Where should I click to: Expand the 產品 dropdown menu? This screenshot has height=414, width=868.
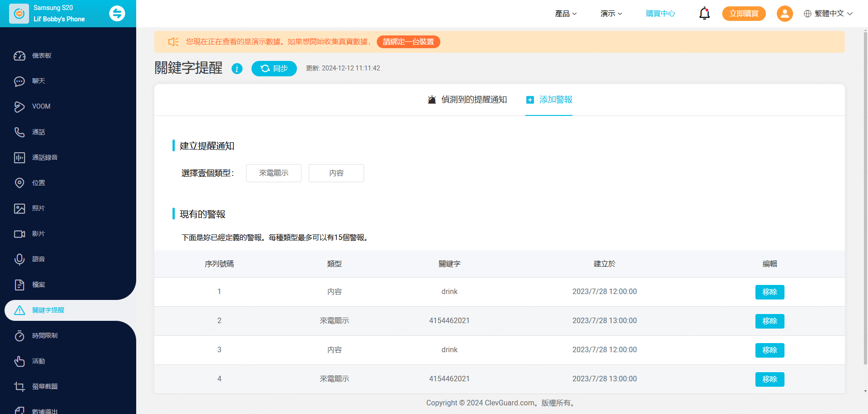coord(566,14)
